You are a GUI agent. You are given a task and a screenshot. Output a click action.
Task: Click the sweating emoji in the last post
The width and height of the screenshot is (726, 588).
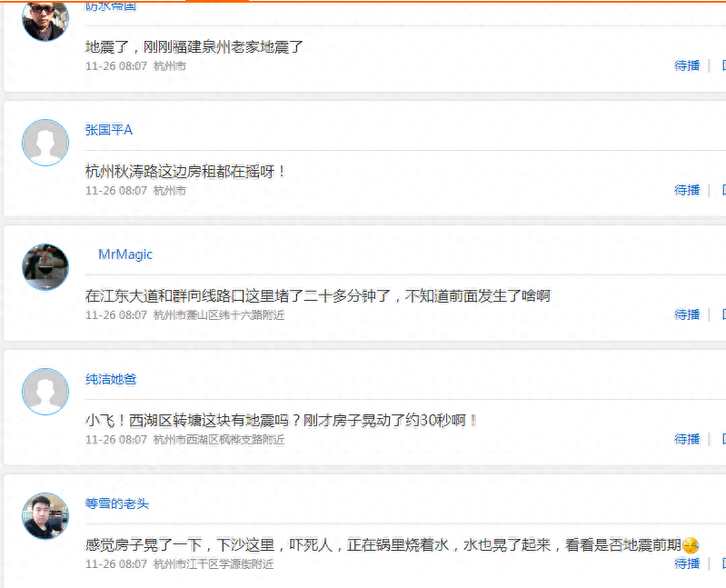tap(691, 545)
